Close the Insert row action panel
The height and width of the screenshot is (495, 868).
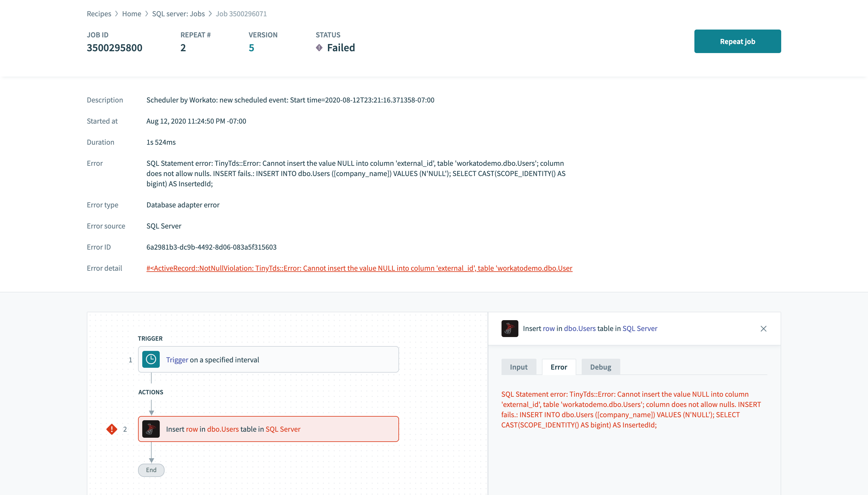tap(764, 329)
